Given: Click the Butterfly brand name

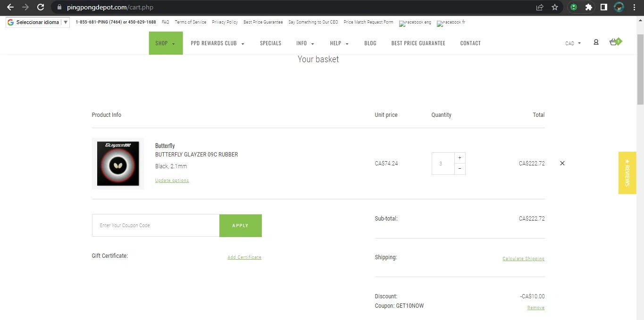Looking at the screenshot, I should tap(165, 146).
